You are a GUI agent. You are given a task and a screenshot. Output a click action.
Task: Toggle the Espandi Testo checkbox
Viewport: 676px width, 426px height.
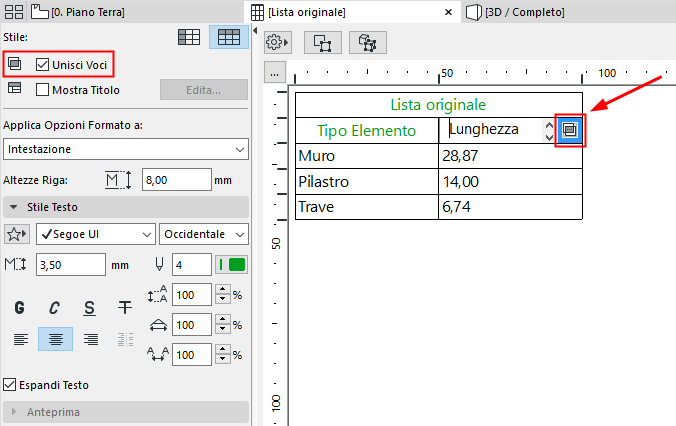click(10, 384)
